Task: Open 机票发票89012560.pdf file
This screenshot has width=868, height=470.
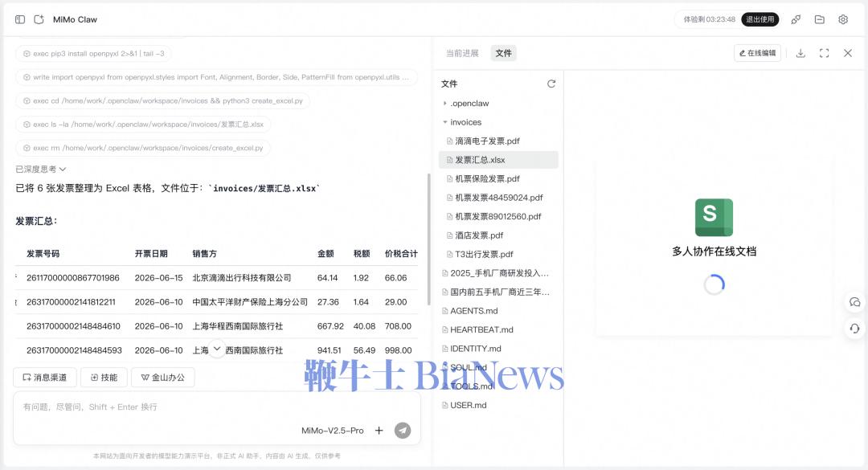Action: coord(498,216)
